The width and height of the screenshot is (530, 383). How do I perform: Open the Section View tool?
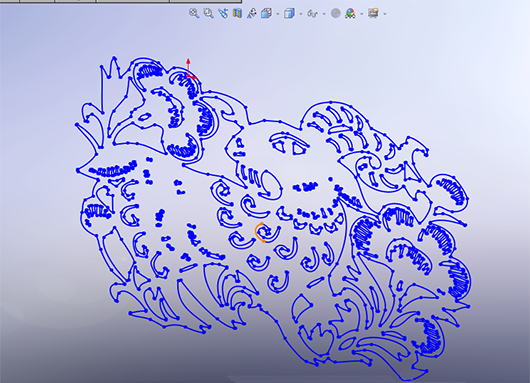(x=237, y=13)
